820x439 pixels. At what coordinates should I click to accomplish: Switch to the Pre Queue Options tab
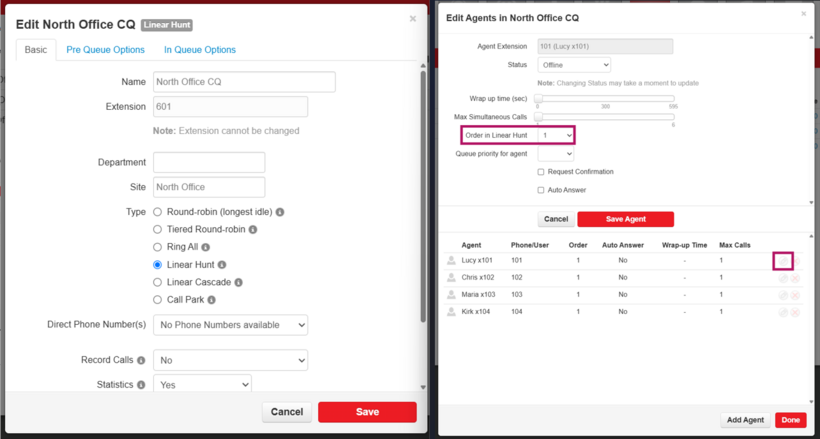point(105,50)
